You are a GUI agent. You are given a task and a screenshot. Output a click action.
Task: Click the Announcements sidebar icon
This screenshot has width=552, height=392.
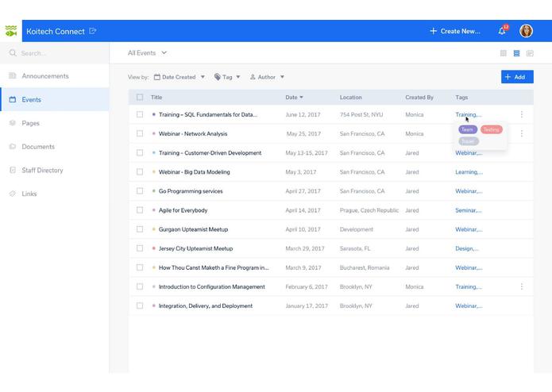point(13,76)
